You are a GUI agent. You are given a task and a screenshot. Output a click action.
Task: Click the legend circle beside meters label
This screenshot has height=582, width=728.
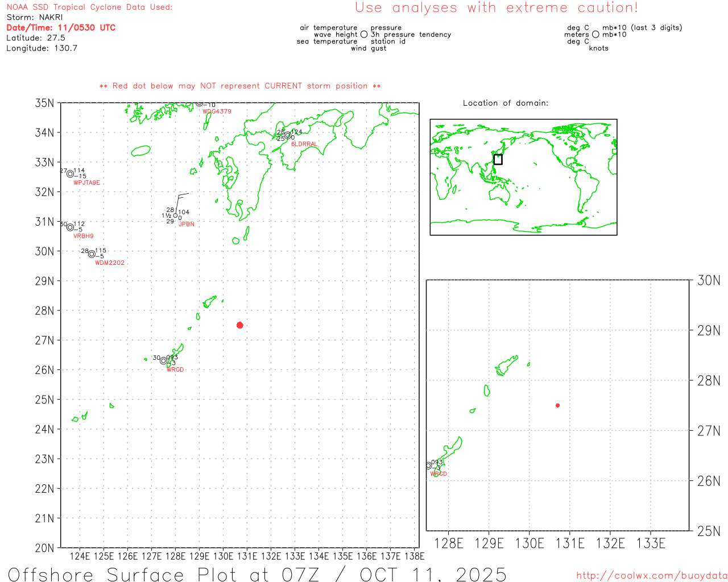[x=595, y=35]
